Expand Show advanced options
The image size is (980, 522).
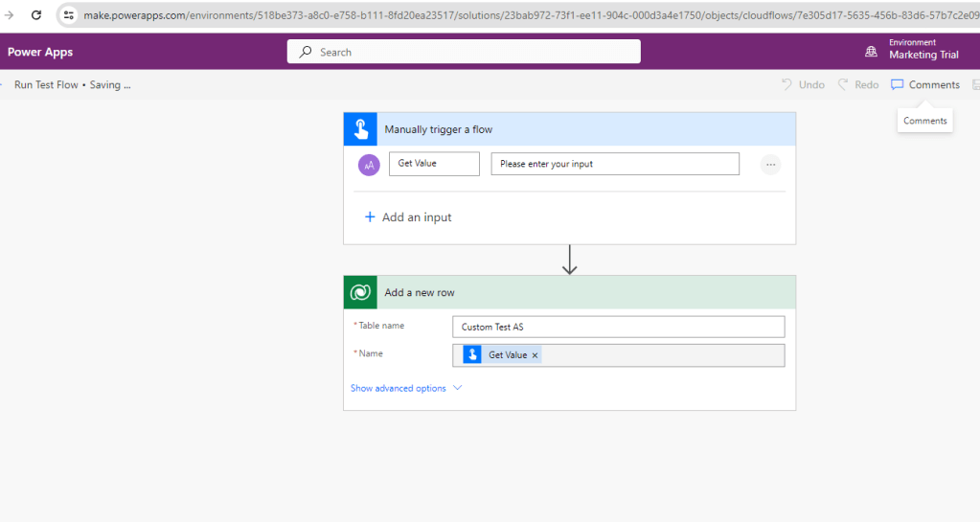(x=406, y=388)
